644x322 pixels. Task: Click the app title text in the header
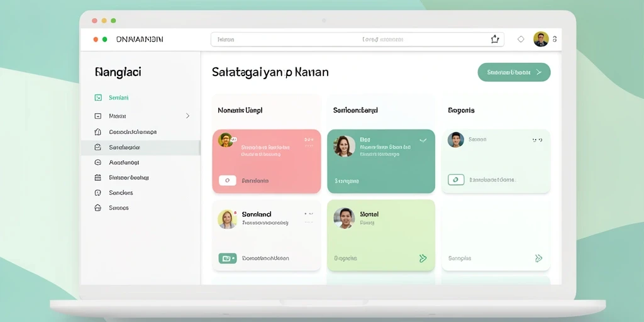140,40
